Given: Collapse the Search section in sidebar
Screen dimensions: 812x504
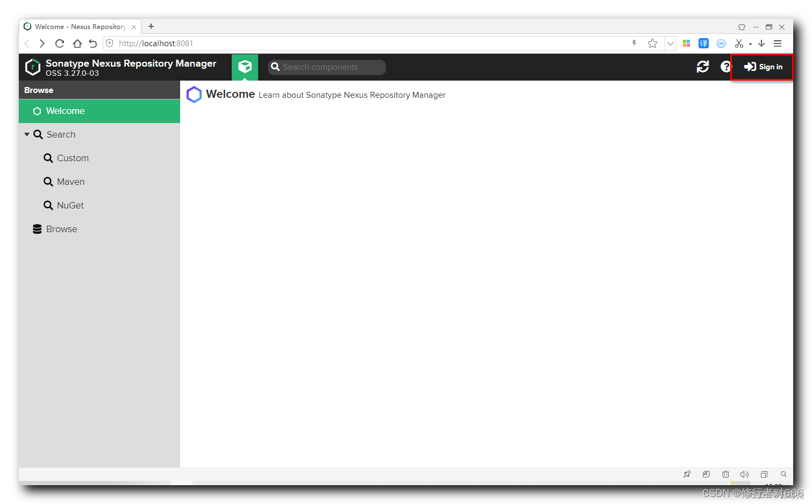Looking at the screenshot, I should coord(27,134).
